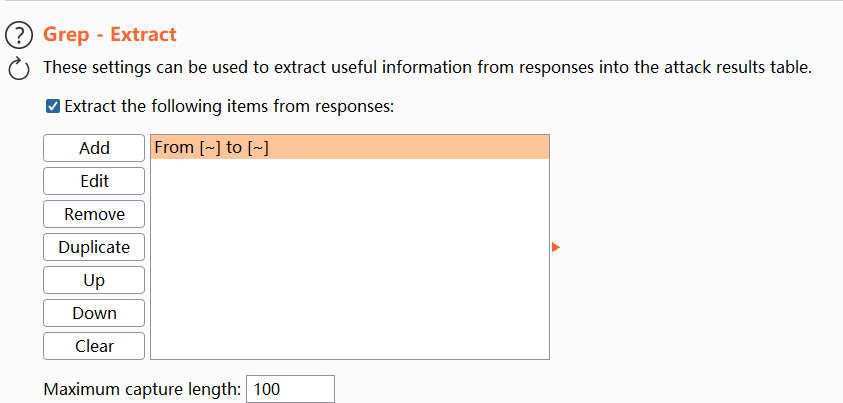This screenshot has width=843, height=403.
Task: Move the item with the Up button
Action: click(94, 280)
